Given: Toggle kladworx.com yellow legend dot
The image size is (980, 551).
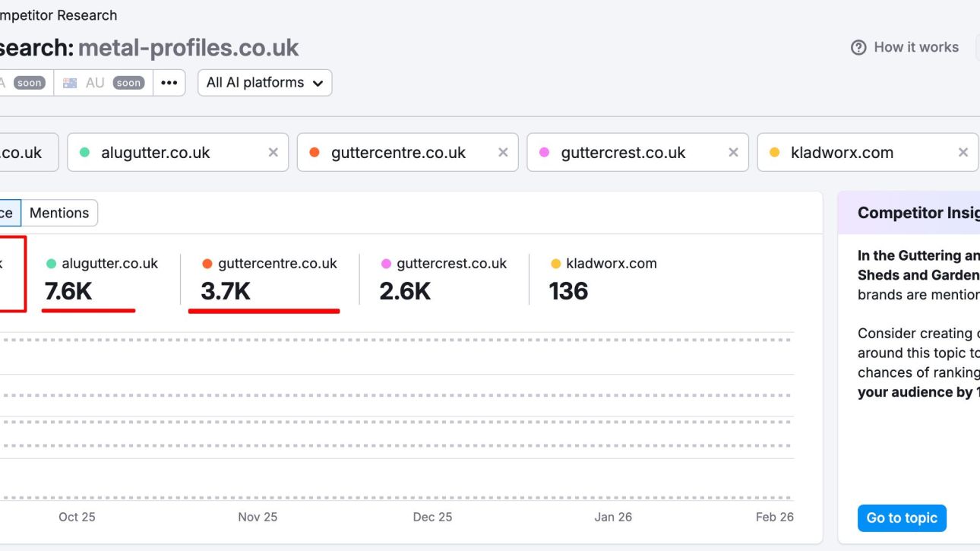Looking at the screenshot, I should (555, 264).
